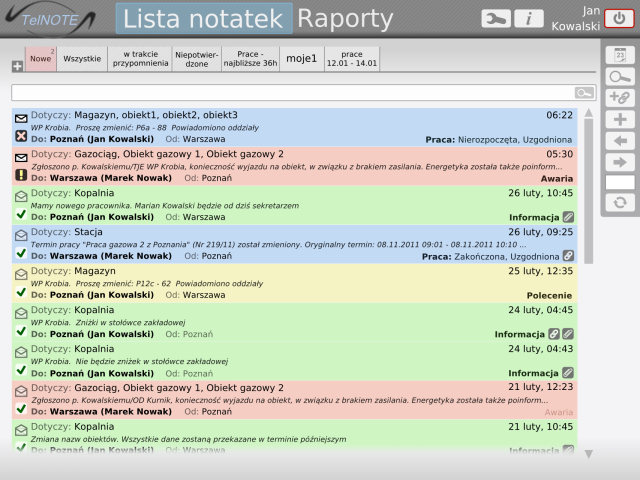Image resolution: width=640 pixels, height=480 pixels.
Task: Click attachment icon on 26 luty 10:45 note
Action: coord(567,215)
